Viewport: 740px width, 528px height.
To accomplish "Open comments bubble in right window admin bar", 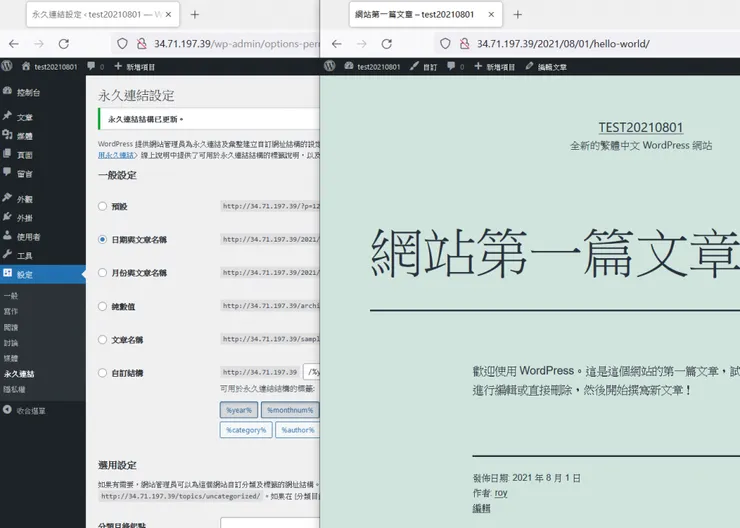I will (x=452, y=66).
